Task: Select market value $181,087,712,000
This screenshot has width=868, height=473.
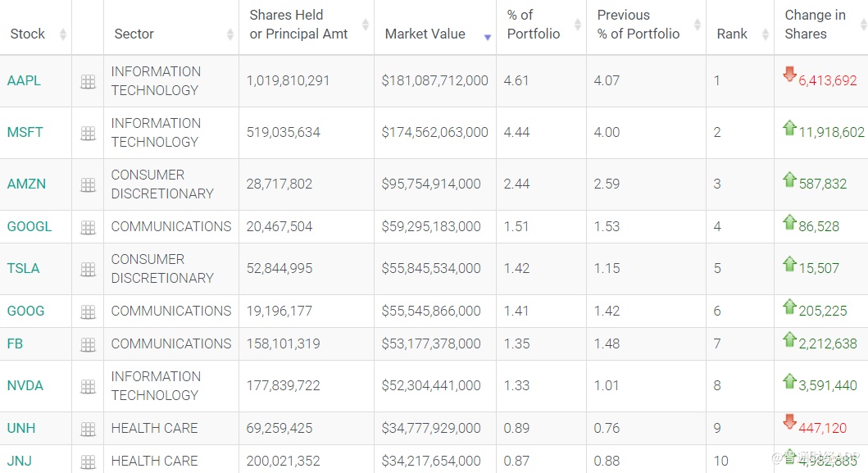Action: click(434, 80)
